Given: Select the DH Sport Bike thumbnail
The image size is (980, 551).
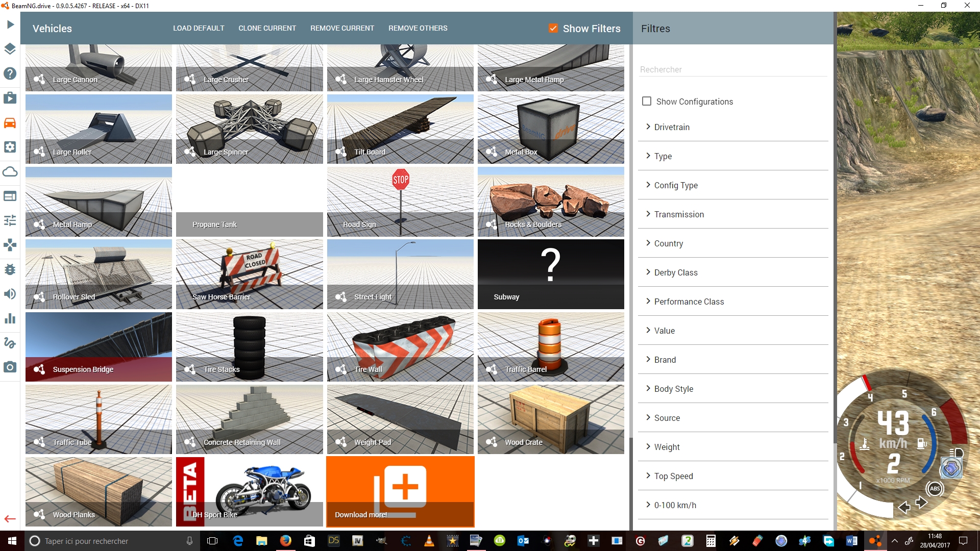Looking at the screenshot, I should 250,491.
